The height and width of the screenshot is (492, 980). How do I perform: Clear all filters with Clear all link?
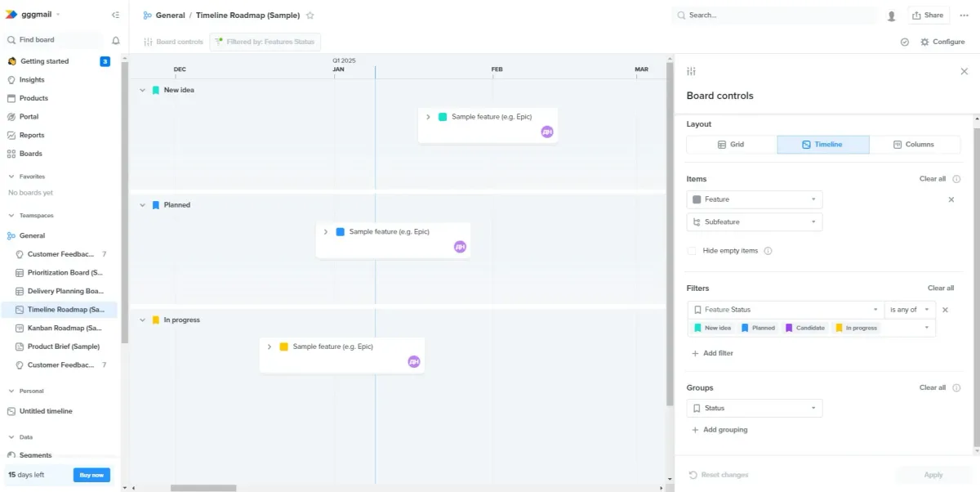(x=941, y=288)
